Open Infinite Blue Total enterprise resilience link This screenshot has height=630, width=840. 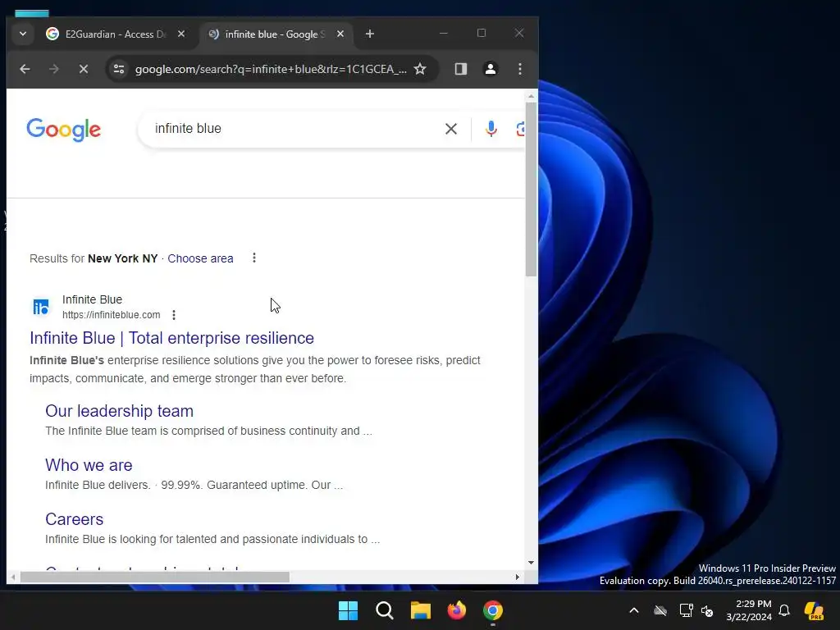(x=171, y=338)
